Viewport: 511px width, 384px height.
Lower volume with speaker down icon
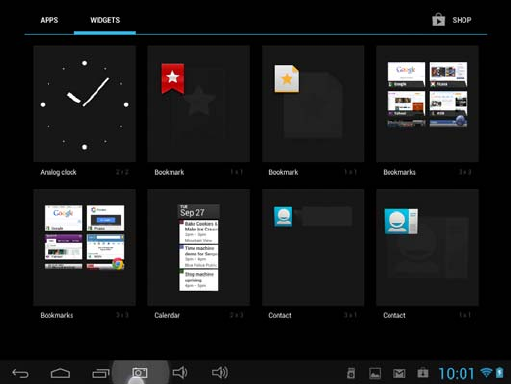click(x=180, y=373)
